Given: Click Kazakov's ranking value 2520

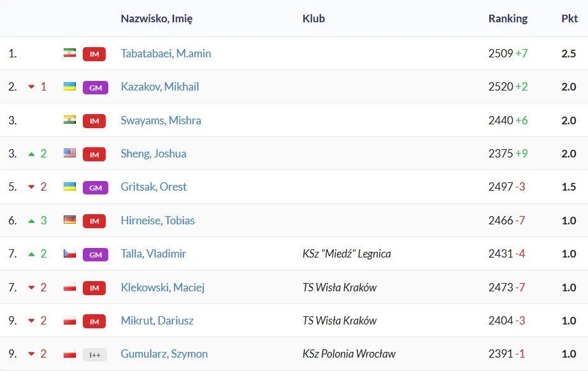Looking at the screenshot, I should click(x=501, y=87).
